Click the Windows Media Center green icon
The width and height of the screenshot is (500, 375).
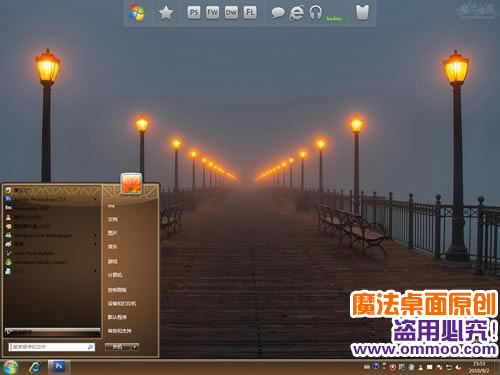coord(8,262)
